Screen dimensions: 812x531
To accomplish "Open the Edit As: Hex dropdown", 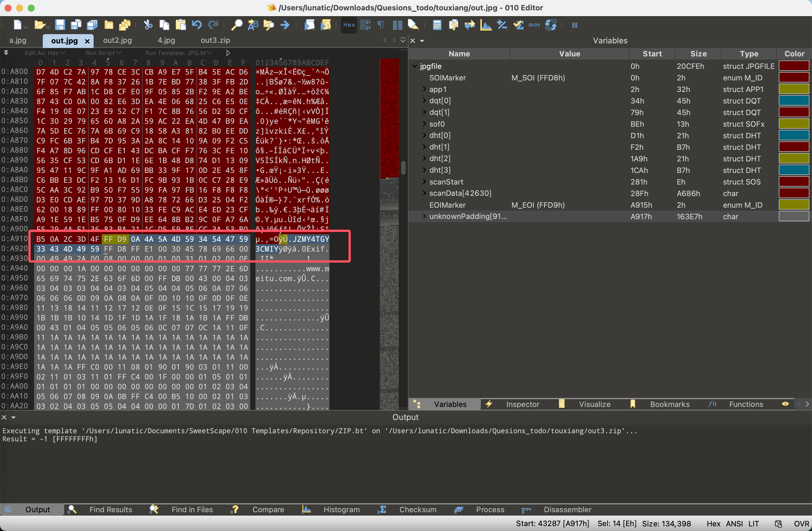I will click(45, 53).
